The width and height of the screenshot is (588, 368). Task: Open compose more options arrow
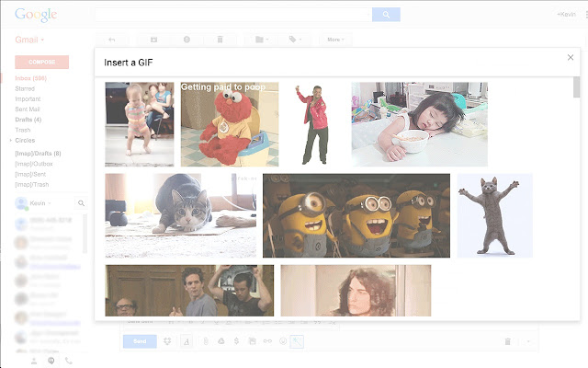click(x=528, y=341)
